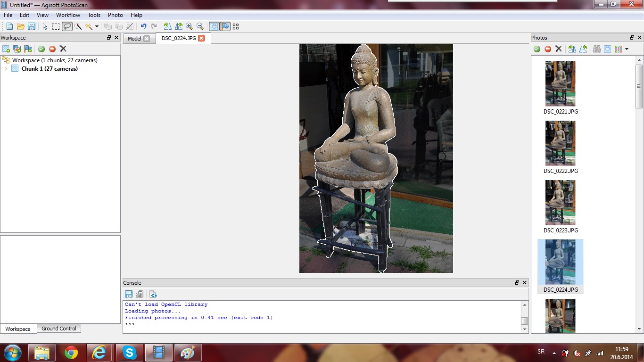644x362 pixels.
Task: Select Chunk 1 (27 cameras) item
Action: [x=50, y=69]
